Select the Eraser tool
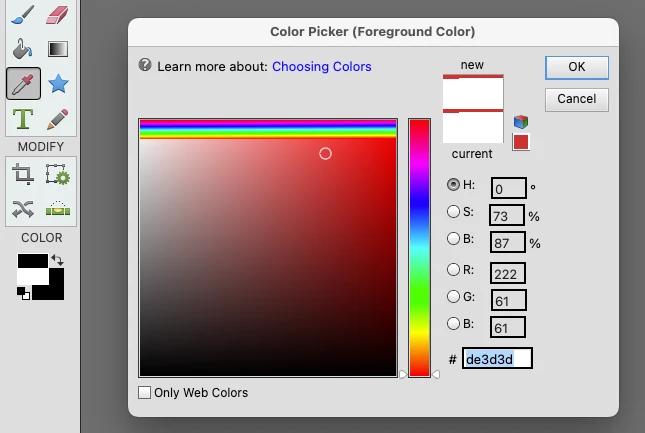Image resolution: width=645 pixels, height=433 pixels. coord(57,15)
